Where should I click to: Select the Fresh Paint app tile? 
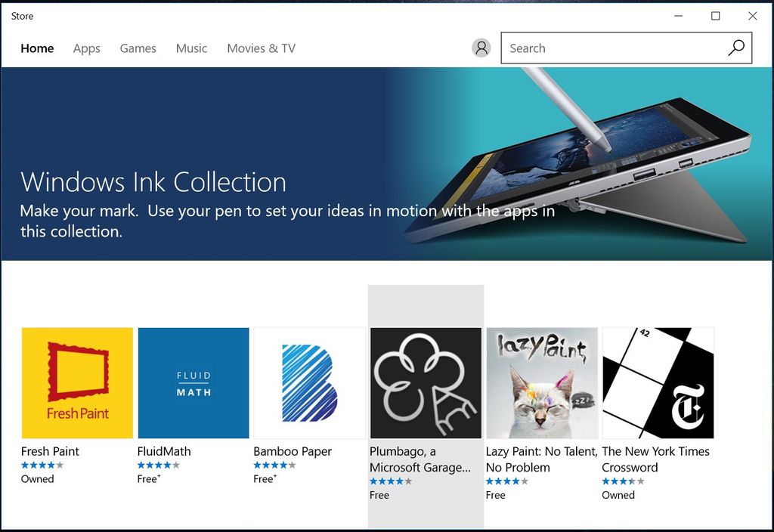(x=77, y=382)
